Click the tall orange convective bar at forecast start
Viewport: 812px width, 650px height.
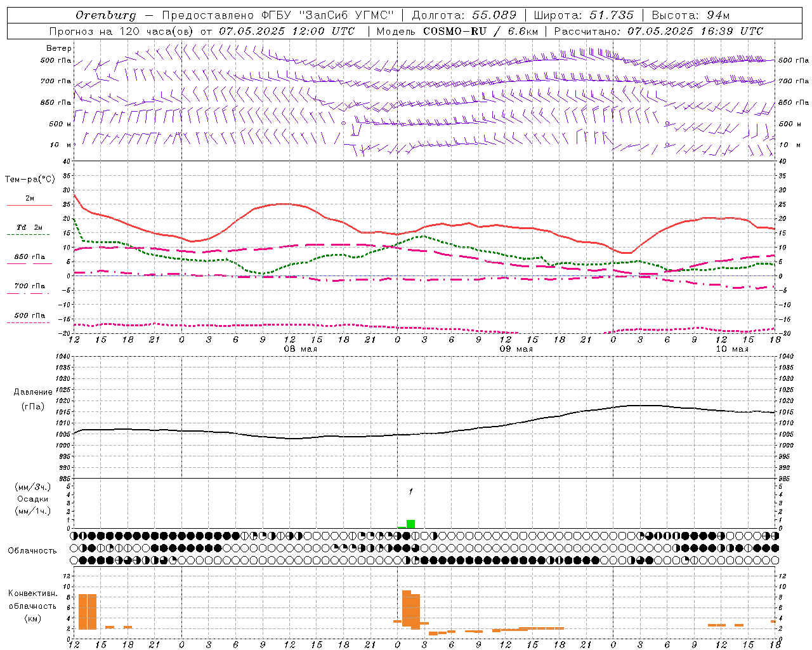[x=88, y=612]
